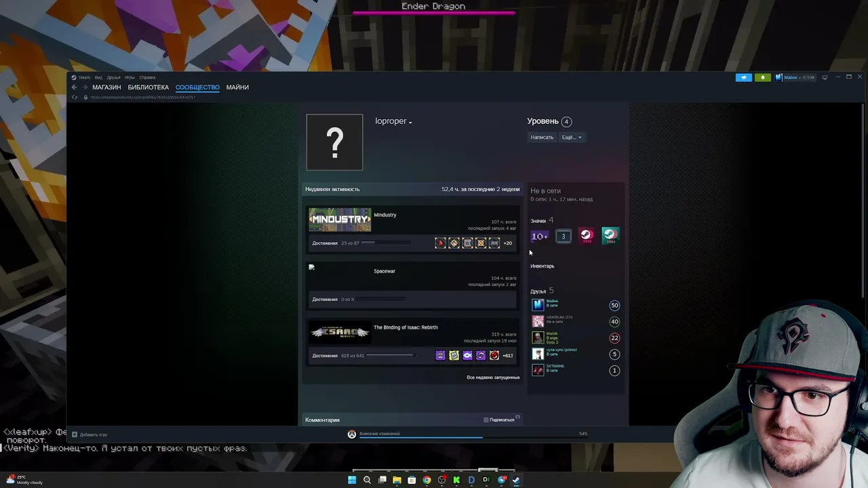Open the loproper profile avatar image
Screen dimensions: 868x488
[x=335, y=142]
